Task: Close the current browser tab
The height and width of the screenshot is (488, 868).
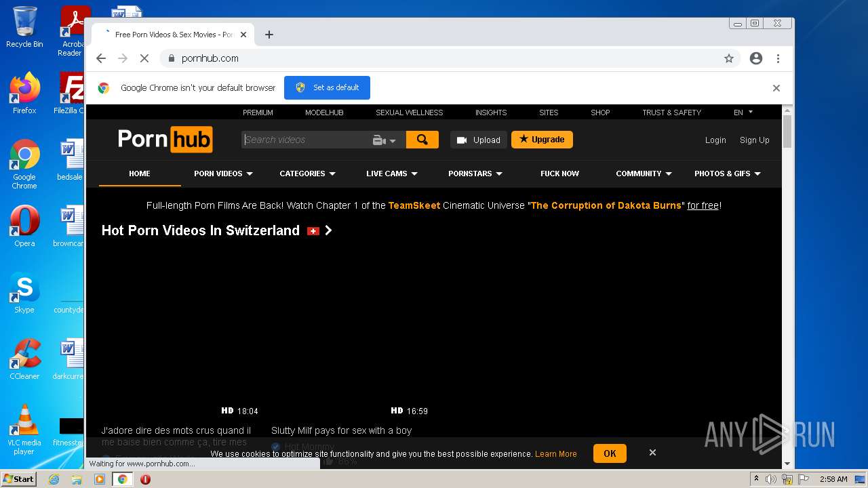Action: [x=243, y=35]
